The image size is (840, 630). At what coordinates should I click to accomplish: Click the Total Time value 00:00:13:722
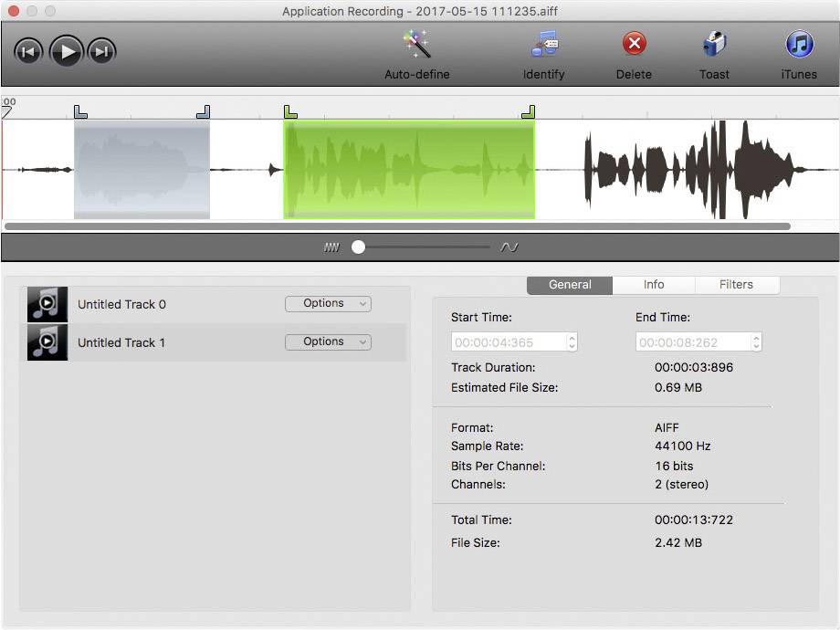[694, 520]
